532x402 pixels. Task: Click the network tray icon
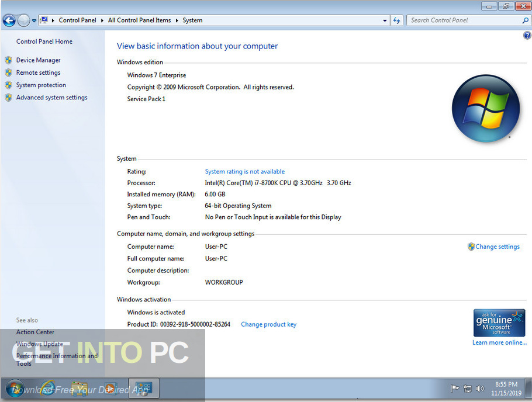pos(468,389)
